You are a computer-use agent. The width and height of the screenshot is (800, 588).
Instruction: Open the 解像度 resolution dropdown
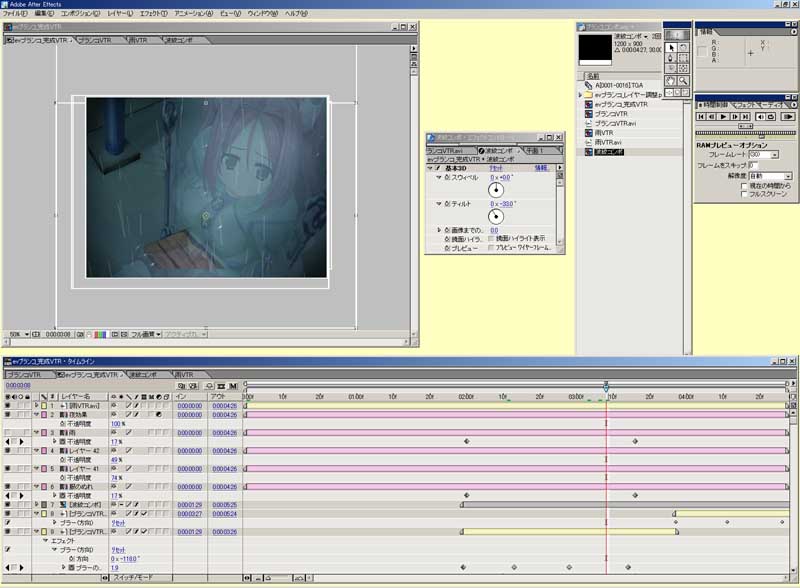[x=788, y=176]
